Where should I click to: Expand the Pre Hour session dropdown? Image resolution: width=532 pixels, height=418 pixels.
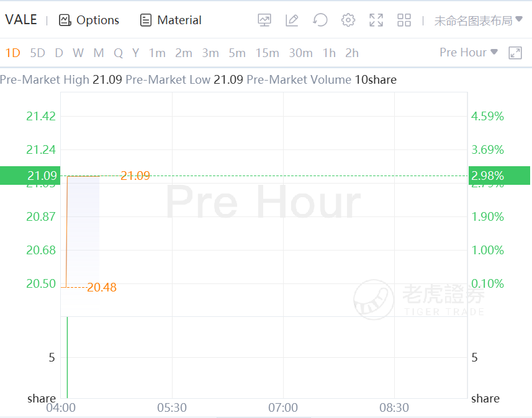point(469,52)
